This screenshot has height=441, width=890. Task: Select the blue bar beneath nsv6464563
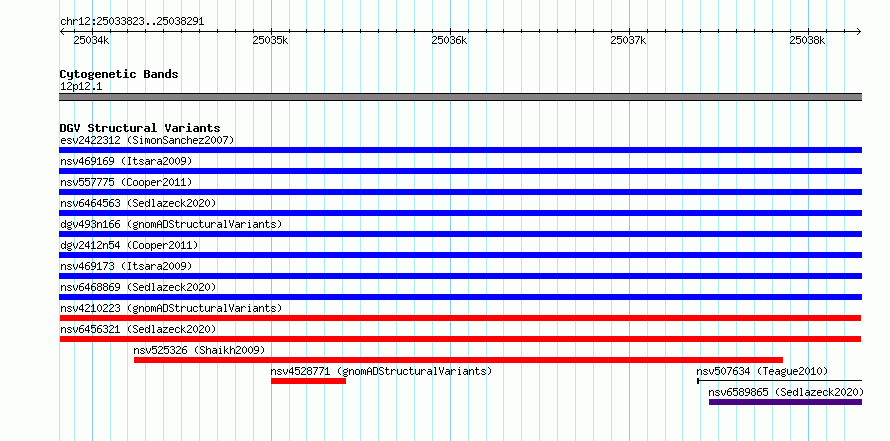pyautogui.click(x=460, y=213)
